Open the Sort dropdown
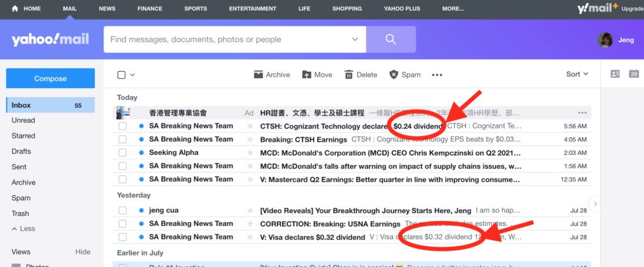644x267 pixels. [x=577, y=74]
